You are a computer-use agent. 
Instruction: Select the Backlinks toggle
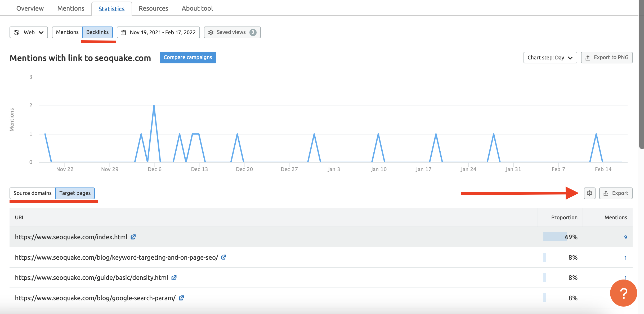[97, 32]
